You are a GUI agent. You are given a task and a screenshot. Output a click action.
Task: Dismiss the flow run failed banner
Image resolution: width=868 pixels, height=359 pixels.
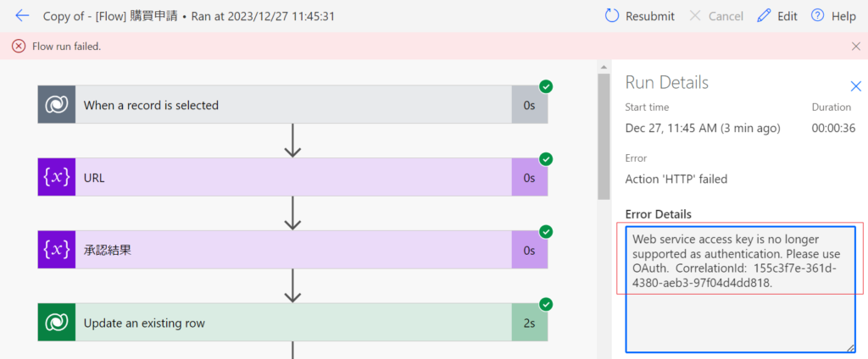pos(855,46)
